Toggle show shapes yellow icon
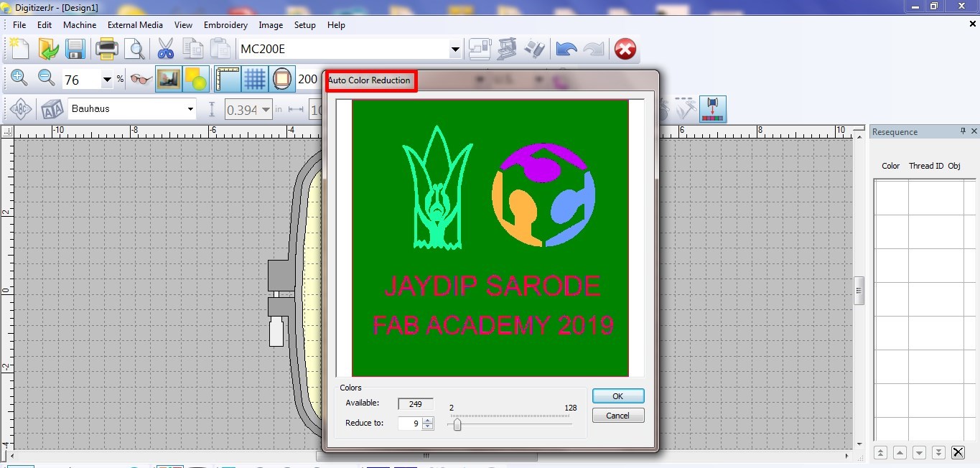Screen dimensions: 980x468 (x=196, y=79)
